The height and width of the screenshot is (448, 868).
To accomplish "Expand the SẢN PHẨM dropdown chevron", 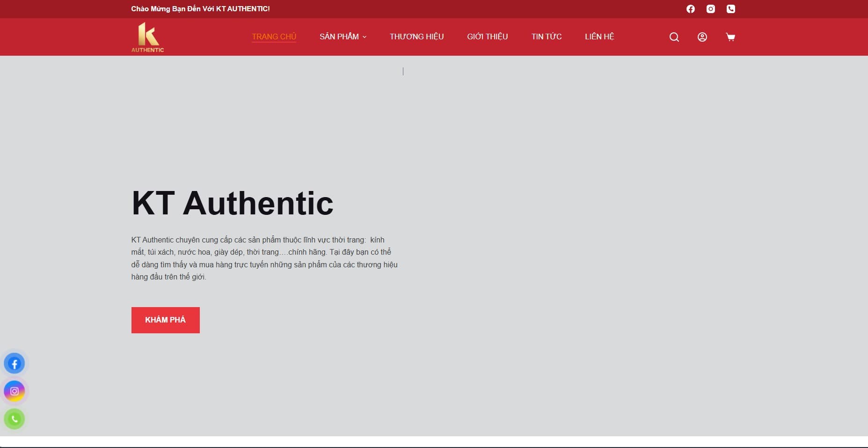I will pos(365,37).
